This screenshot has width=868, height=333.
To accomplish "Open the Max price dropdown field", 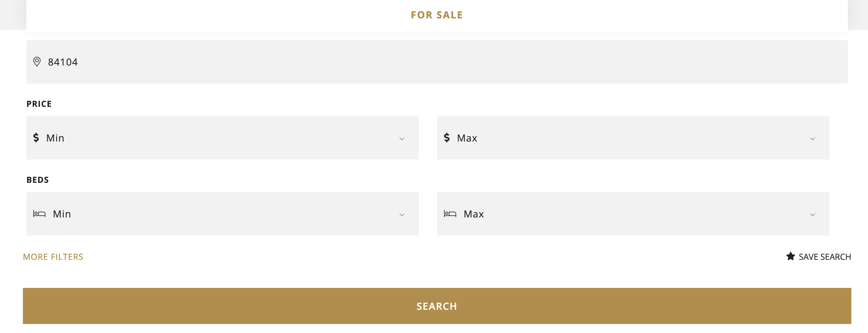I will pos(633,138).
